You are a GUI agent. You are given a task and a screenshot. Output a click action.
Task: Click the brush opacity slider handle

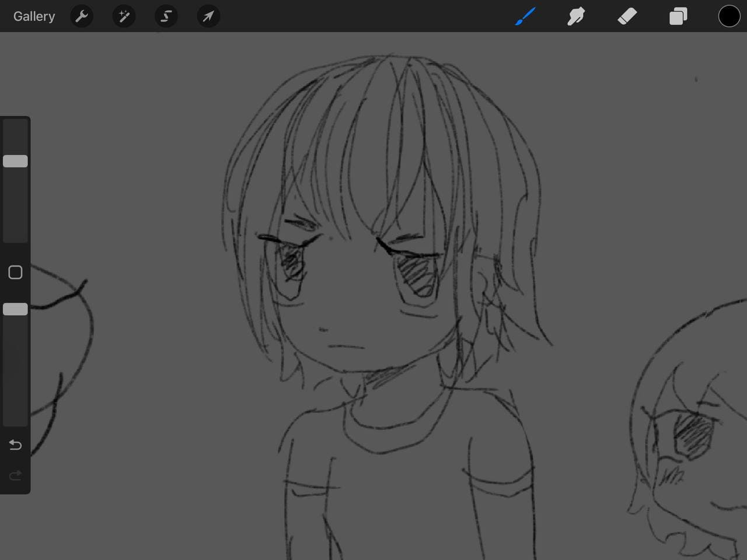(15, 309)
